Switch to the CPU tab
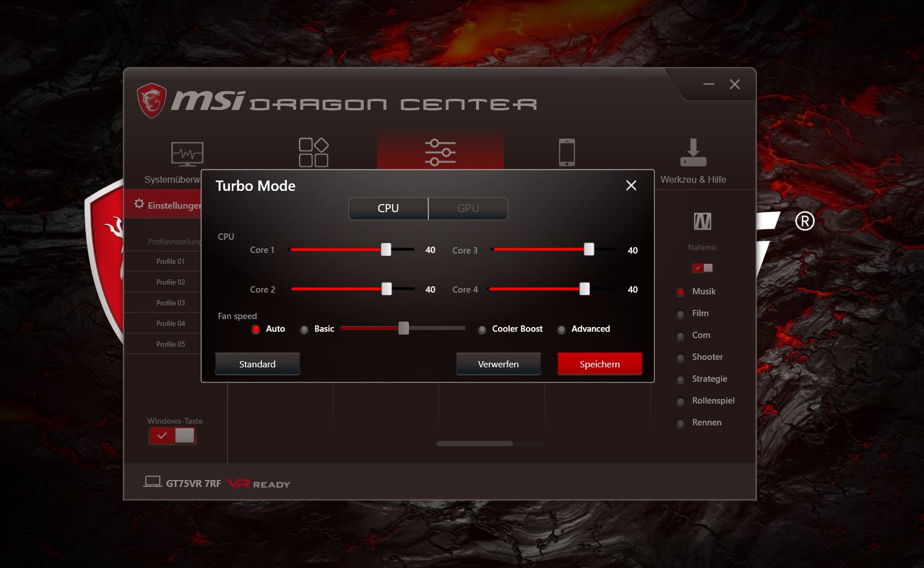 pos(388,208)
